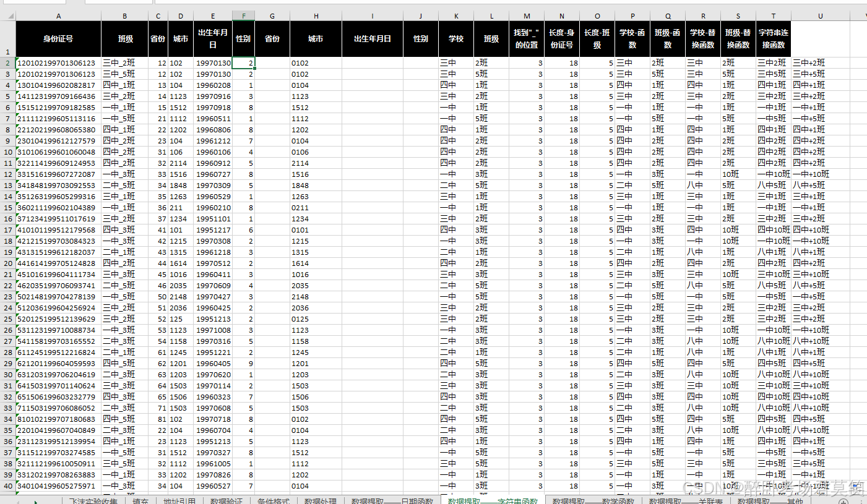Go to the 数据处理 sheet tab
The height and width of the screenshot is (504, 867).
(x=320, y=500)
